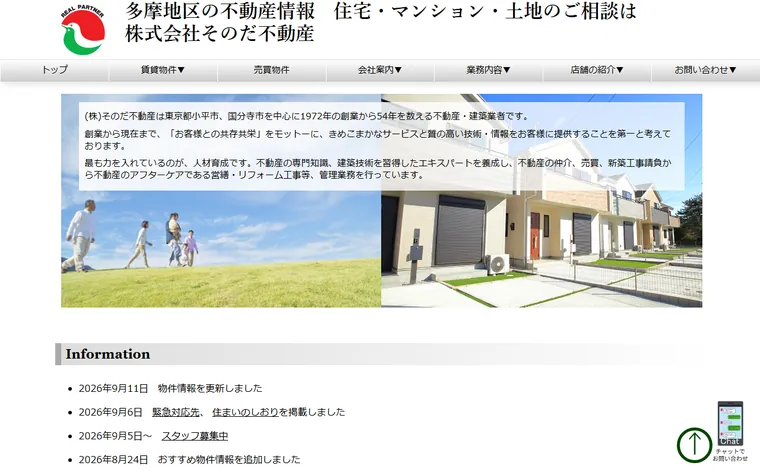Click the 2026年9月11日 物件情報を更新しました entry

170,388
